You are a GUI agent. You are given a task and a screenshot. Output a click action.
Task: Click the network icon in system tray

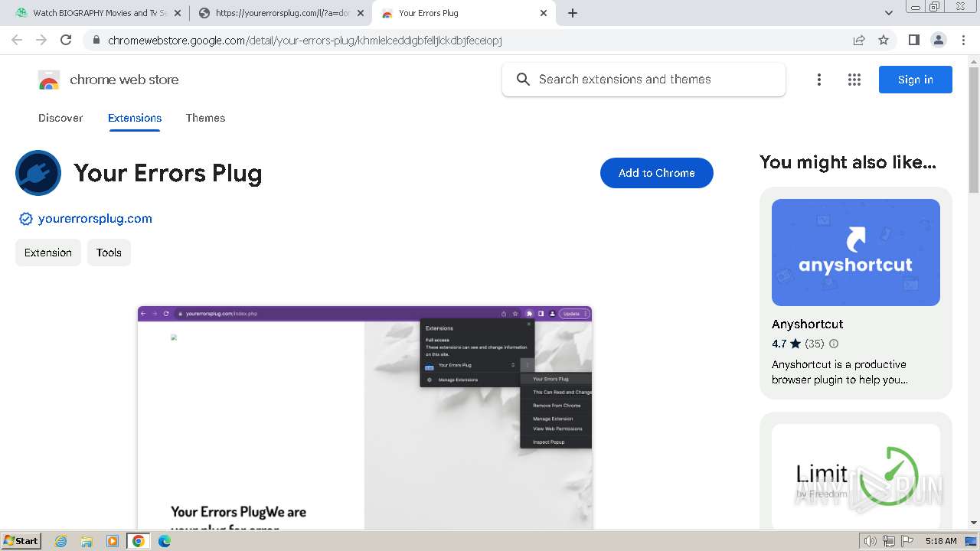(x=889, y=541)
